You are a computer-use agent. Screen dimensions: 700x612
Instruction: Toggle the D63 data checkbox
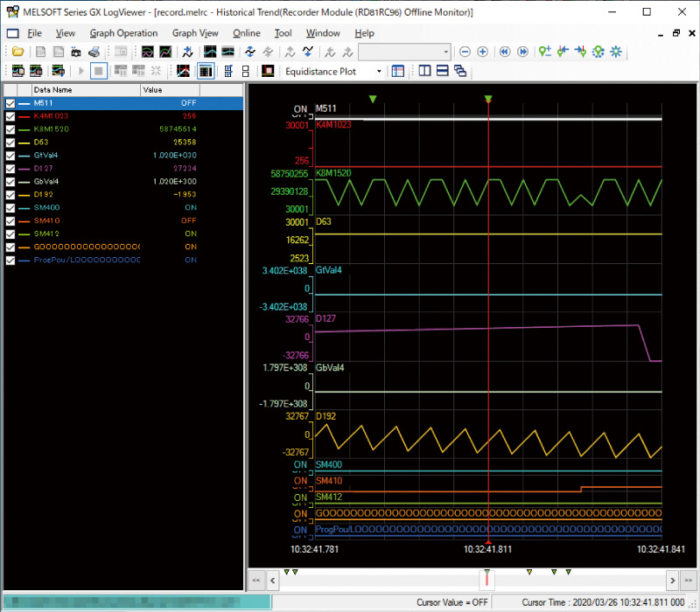[x=10, y=143]
